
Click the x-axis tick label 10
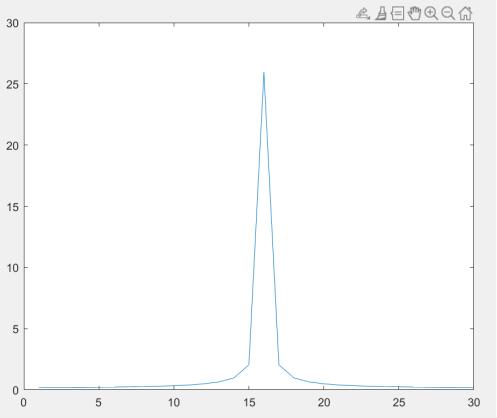tap(174, 403)
